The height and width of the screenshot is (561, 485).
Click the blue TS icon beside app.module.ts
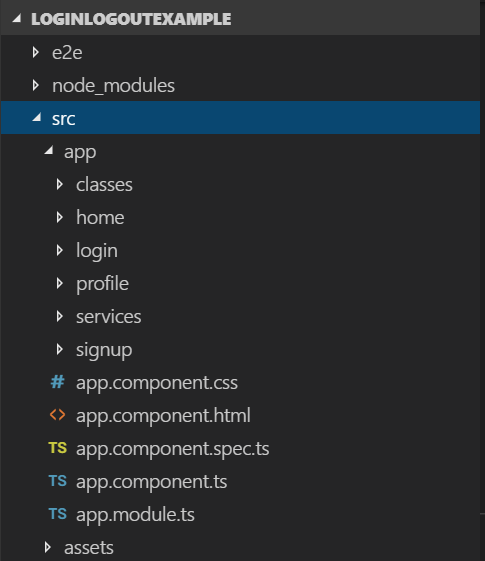point(58,514)
